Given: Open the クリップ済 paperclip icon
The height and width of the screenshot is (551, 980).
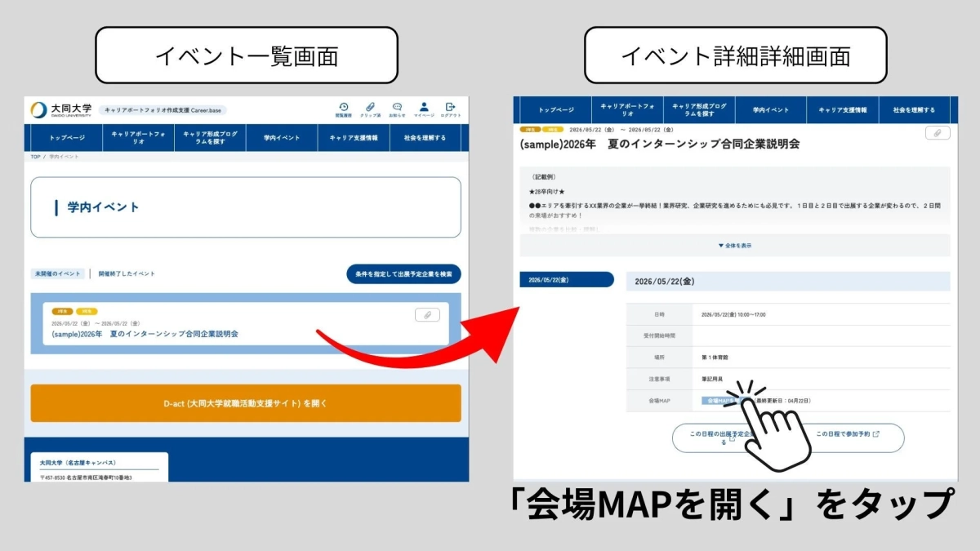Looking at the screenshot, I should tap(371, 107).
